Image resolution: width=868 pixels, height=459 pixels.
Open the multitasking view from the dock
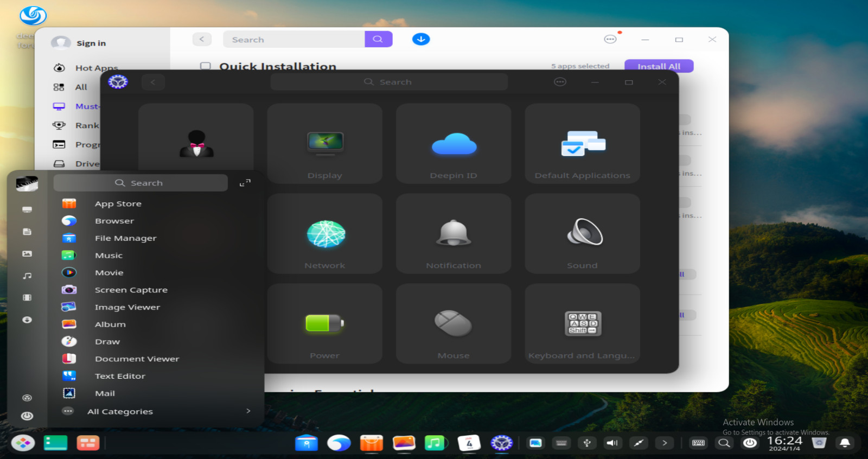pyautogui.click(x=88, y=443)
